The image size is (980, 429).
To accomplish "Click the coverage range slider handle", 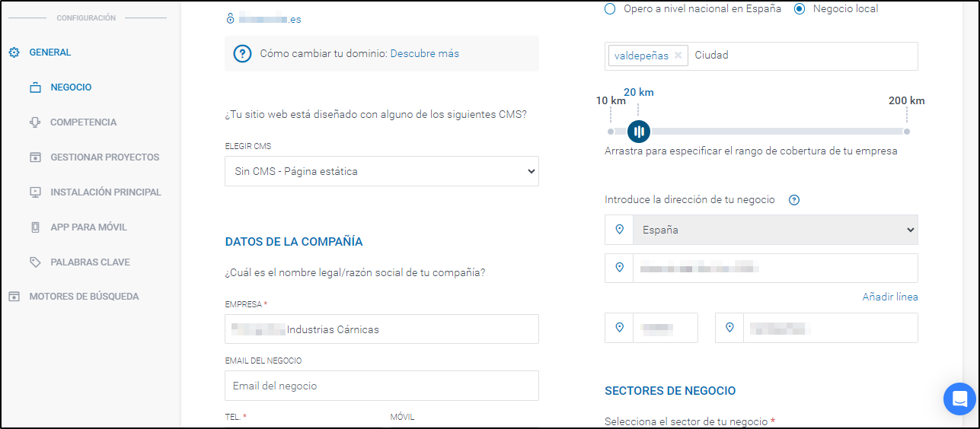I will 639,132.
